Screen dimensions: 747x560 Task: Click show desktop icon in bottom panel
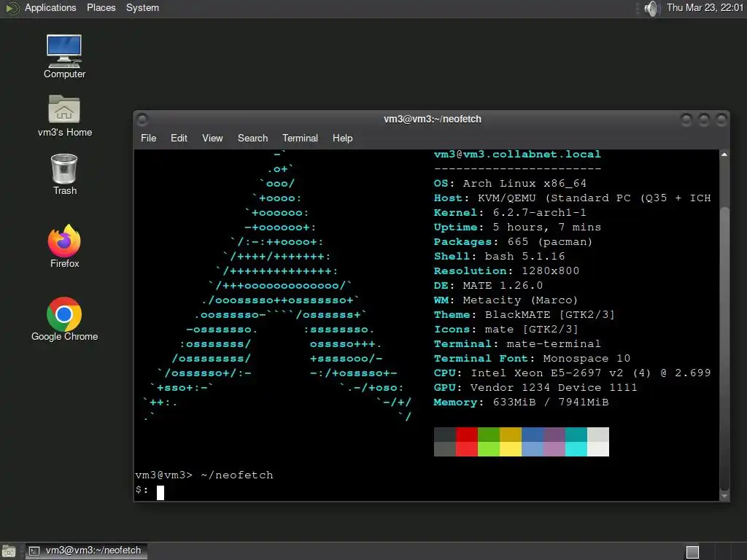(x=9, y=551)
